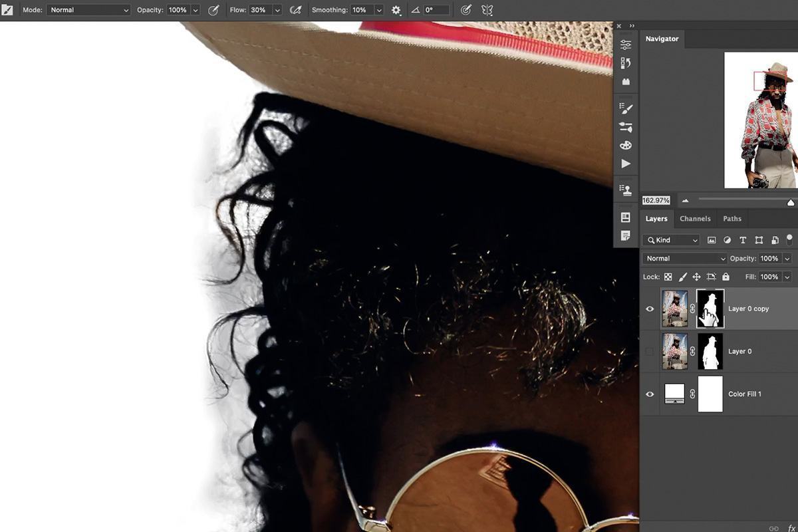
Task: Open the Swatches palette panel icon
Action: click(626, 145)
